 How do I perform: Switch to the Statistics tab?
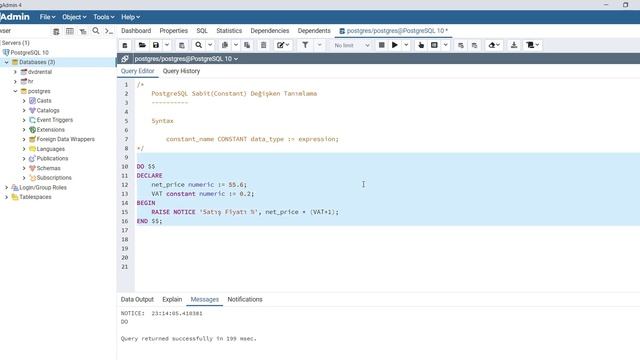click(x=229, y=31)
